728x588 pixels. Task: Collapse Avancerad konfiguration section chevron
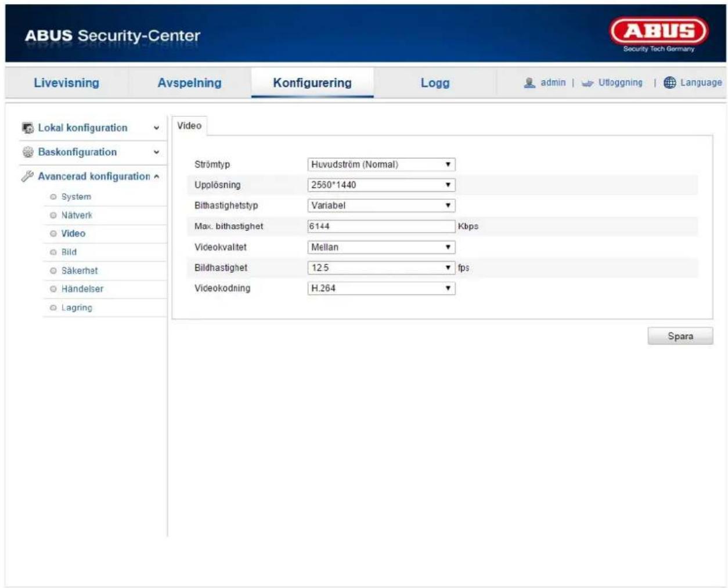pyautogui.click(x=156, y=177)
